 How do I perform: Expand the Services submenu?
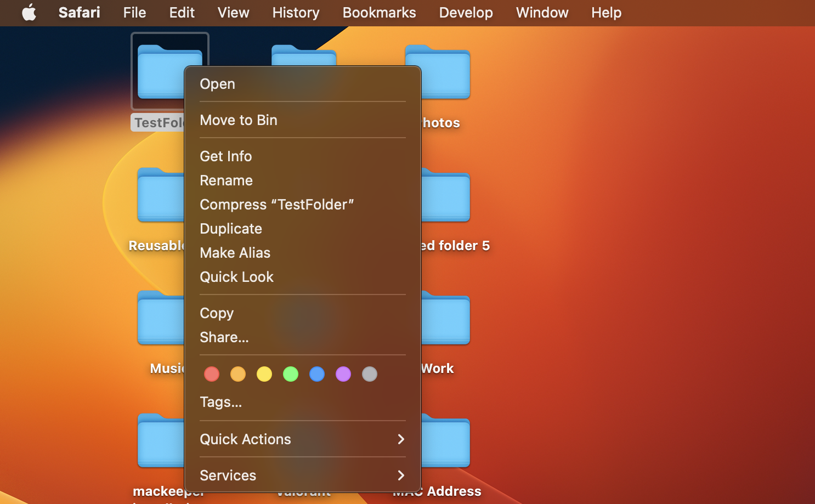(x=228, y=475)
